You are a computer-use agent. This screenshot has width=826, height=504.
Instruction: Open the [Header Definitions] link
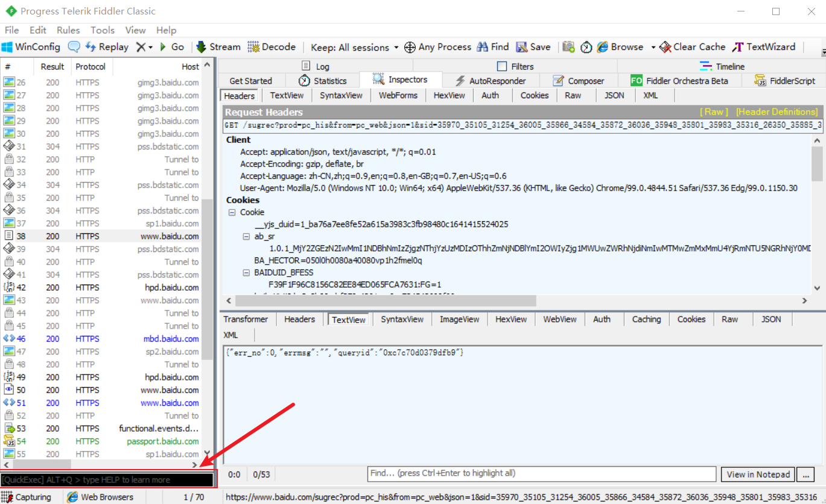[777, 112]
